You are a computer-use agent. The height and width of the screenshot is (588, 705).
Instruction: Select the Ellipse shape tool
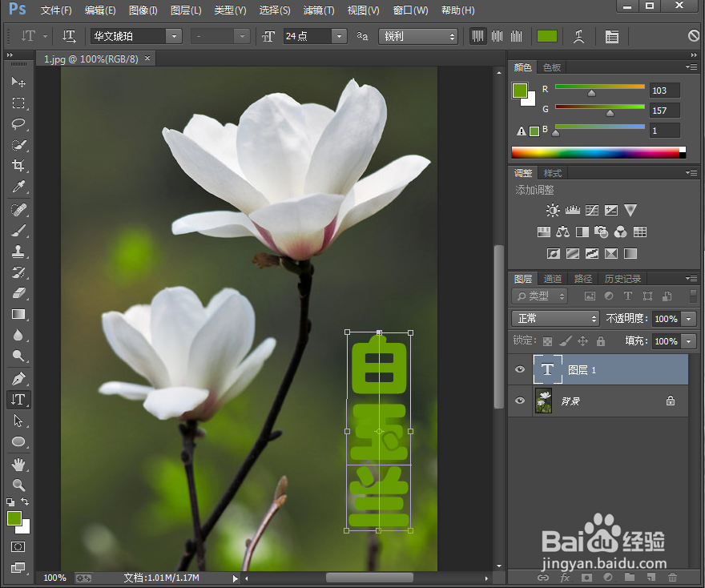18,441
